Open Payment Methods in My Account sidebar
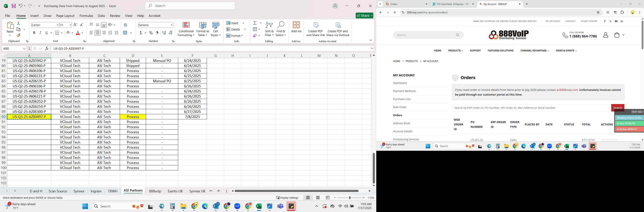The image size is (644, 212). pyautogui.click(x=404, y=91)
